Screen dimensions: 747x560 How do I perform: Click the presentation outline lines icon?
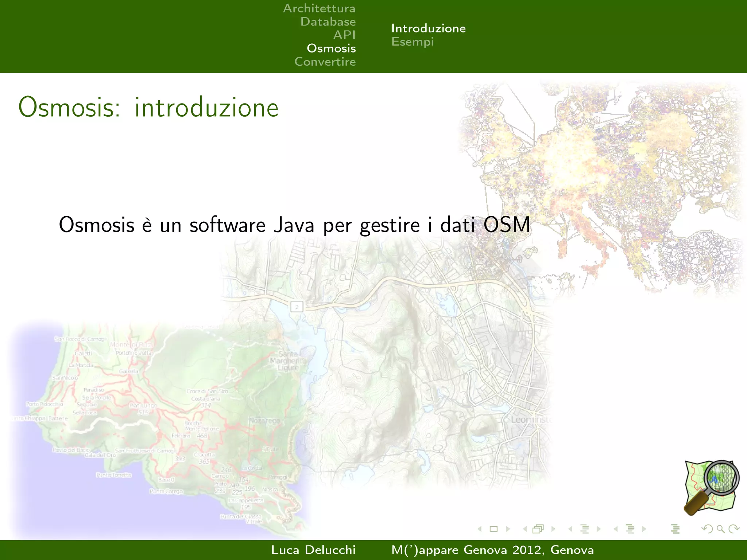click(675, 529)
